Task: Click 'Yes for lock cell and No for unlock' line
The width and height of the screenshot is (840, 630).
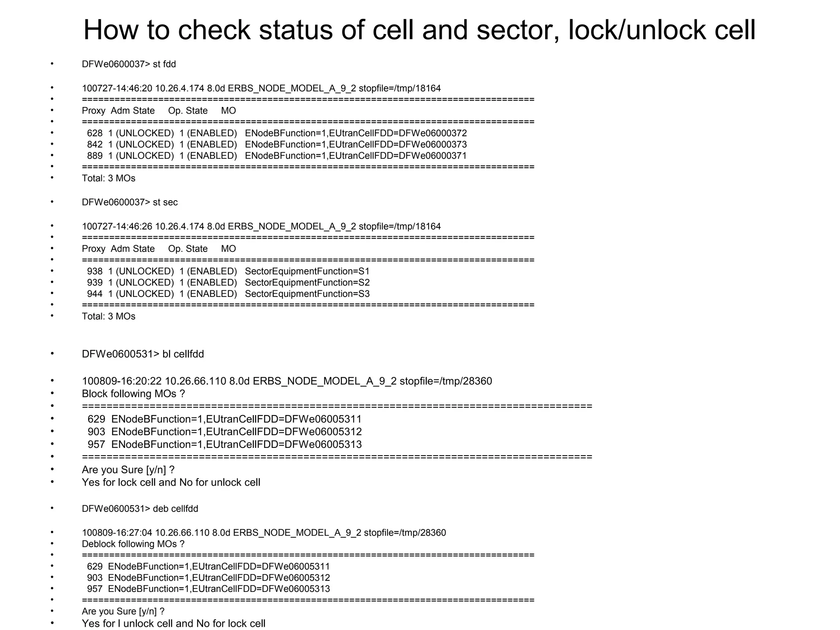Action: click(171, 482)
